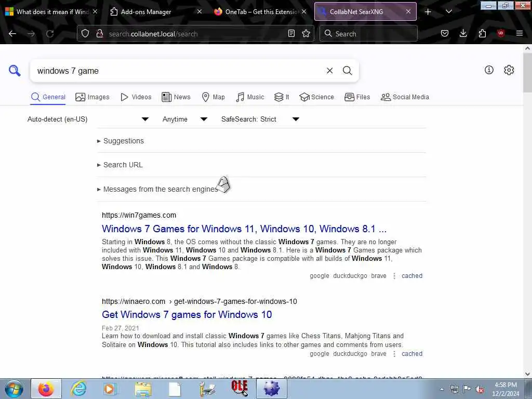Open more options dots for win7games result
The height and width of the screenshot is (399, 532).
[x=394, y=276]
